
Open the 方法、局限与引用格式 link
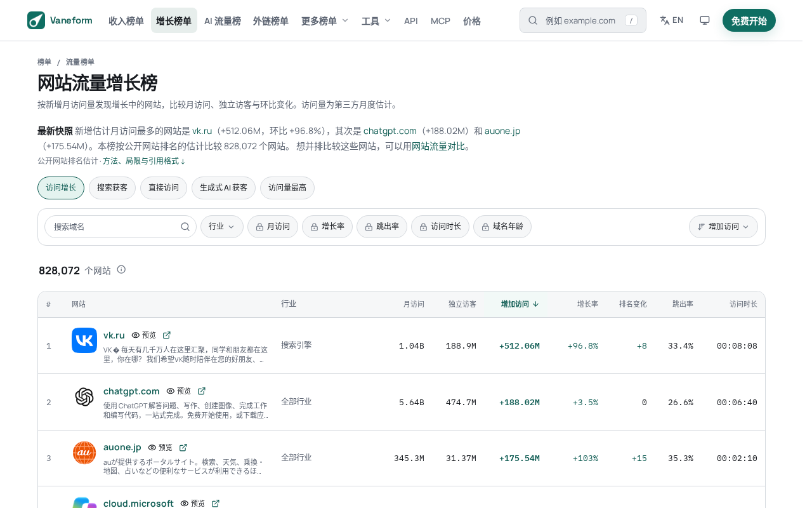click(x=144, y=161)
